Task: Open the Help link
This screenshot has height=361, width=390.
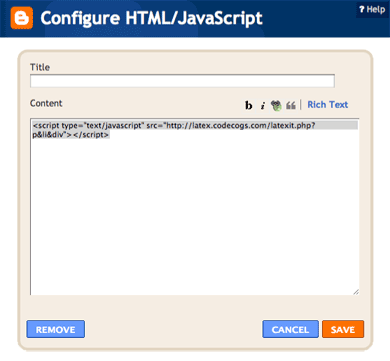Action: (372, 9)
